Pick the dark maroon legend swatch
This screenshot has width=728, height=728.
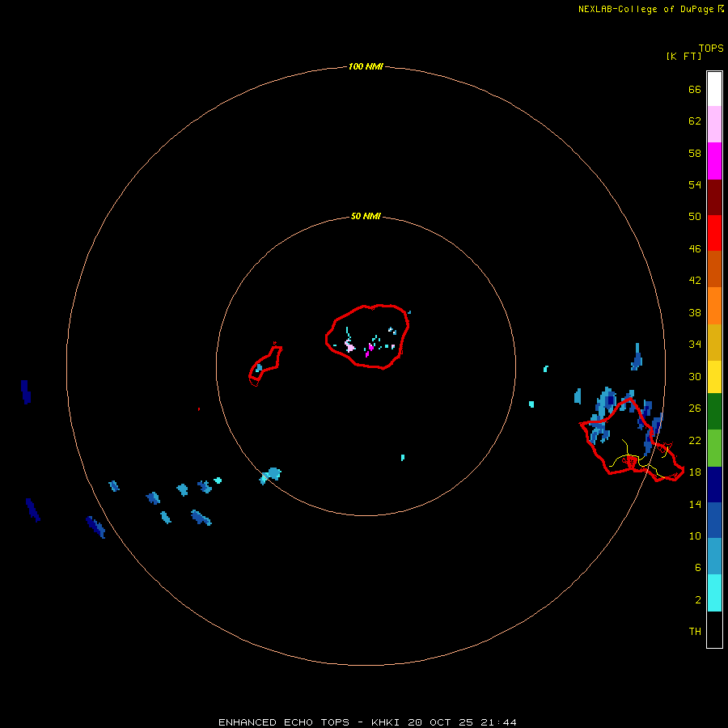[x=714, y=197]
